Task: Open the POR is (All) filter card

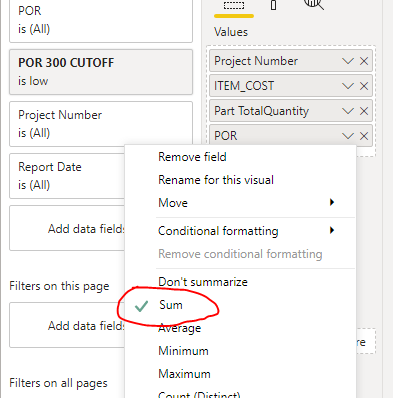Action: 101,21
